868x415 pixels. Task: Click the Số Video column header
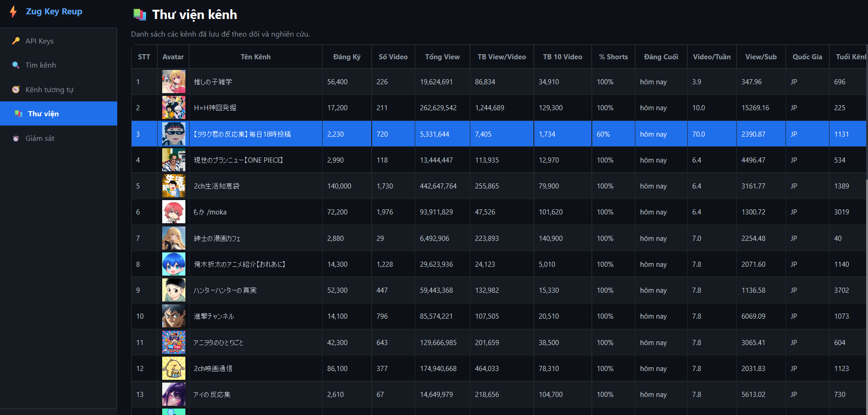point(393,57)
